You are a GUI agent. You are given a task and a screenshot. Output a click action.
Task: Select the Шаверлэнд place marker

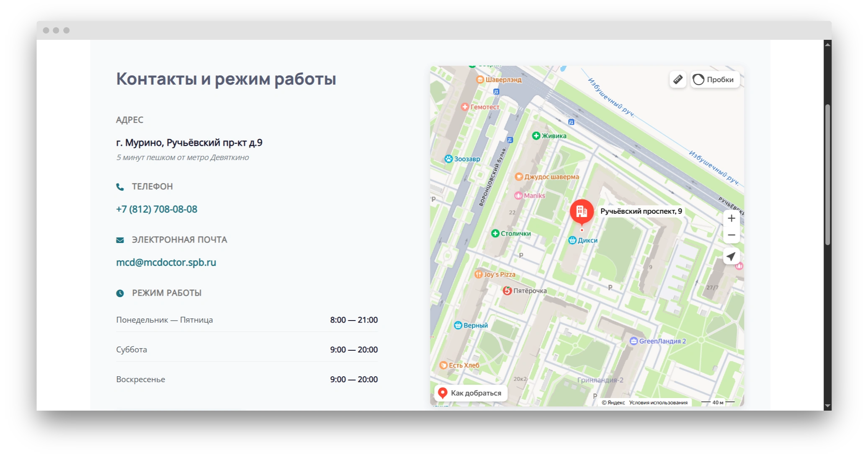[x=499, y=80]
